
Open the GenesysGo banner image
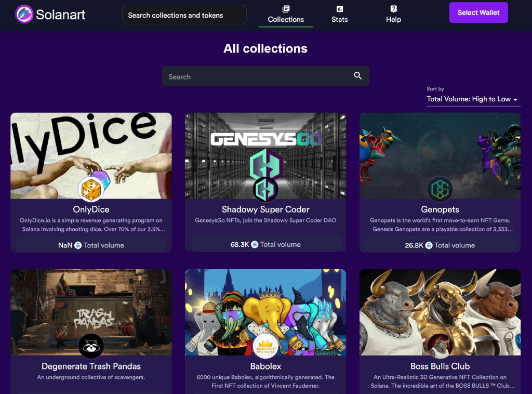click(265, 156)
